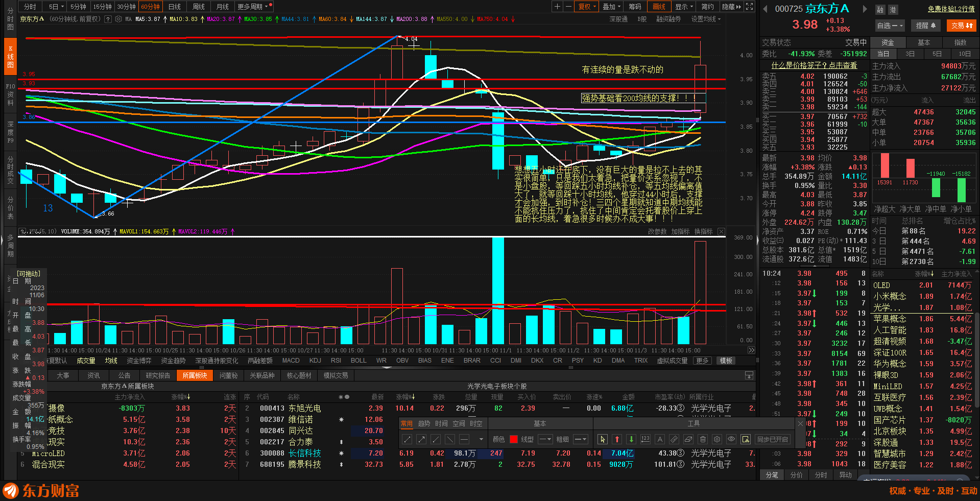
Task: Open the 叠加 overlay dropdown
Action: [x=611, y=7]
